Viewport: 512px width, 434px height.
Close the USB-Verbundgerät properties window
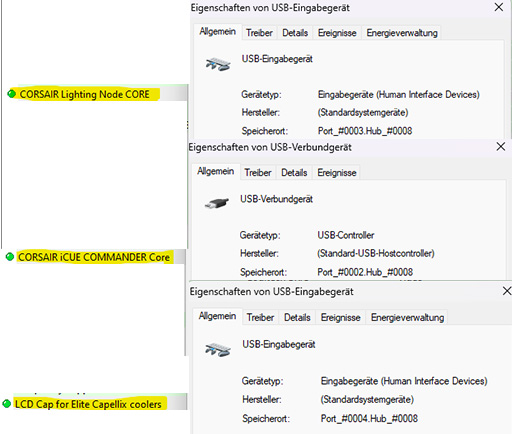[501, 147]
